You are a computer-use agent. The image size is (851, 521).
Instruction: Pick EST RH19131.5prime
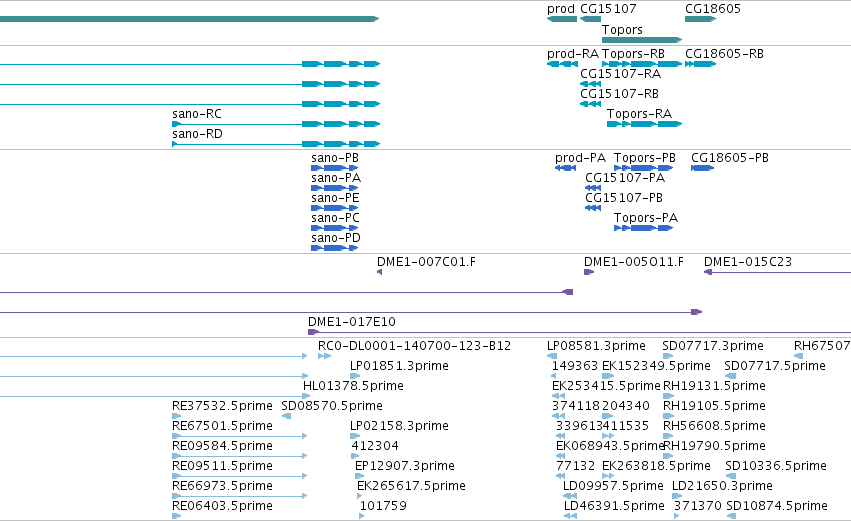669,397
